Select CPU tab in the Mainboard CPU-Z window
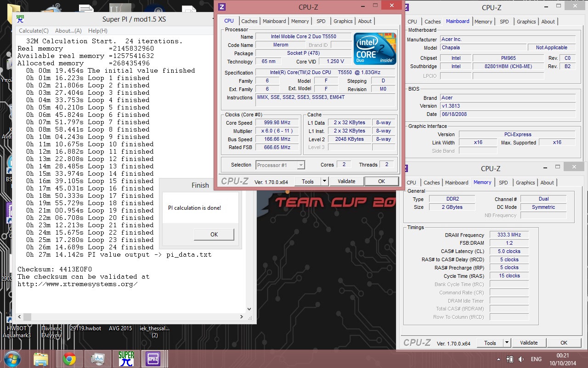Viewport: 588px width, 368px height. [413, 22]
